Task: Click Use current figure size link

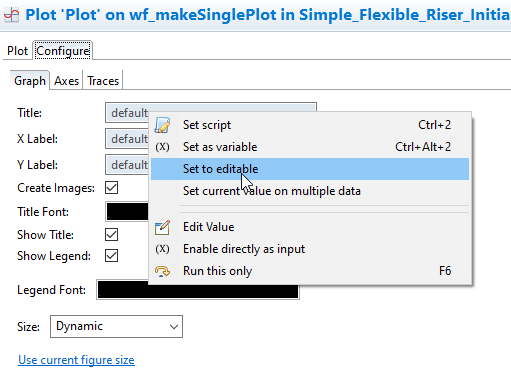Action: tap(76, 360)
